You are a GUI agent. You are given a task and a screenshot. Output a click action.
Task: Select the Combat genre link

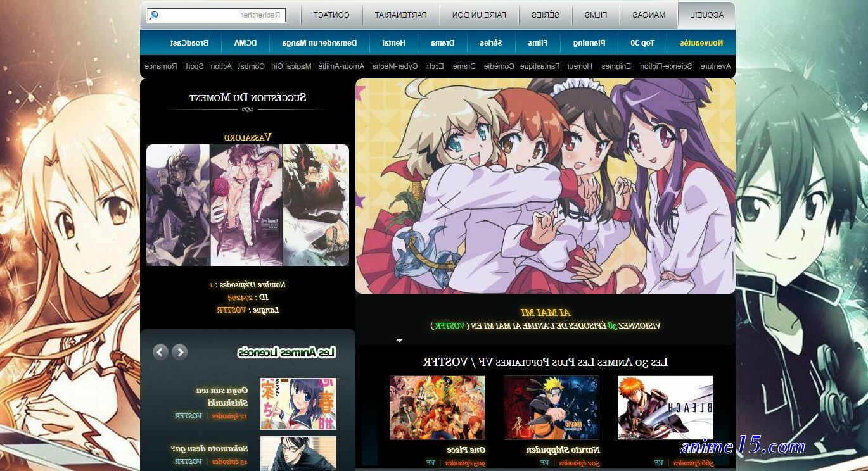252,66
